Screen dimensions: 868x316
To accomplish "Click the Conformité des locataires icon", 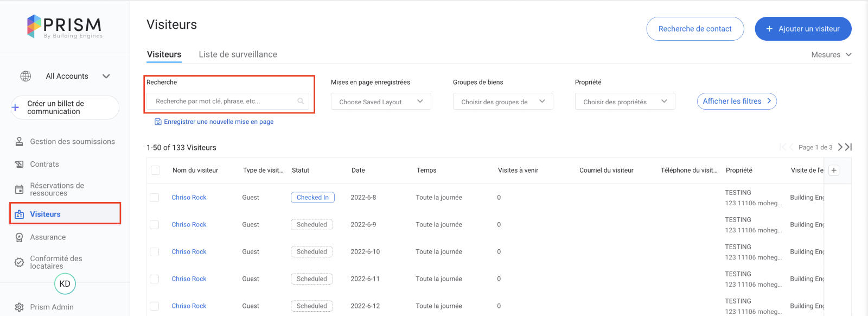I will click(19, 262).
